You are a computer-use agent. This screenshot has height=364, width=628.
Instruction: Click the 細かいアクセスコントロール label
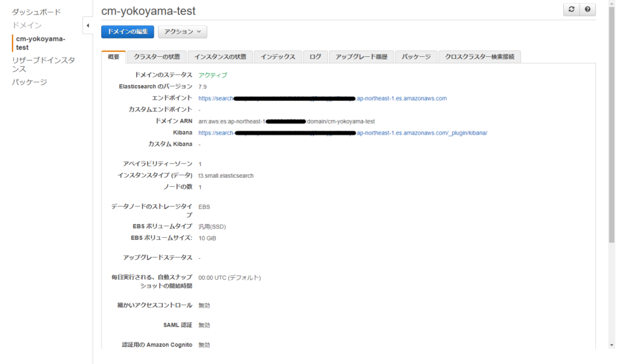click(154, 305)
